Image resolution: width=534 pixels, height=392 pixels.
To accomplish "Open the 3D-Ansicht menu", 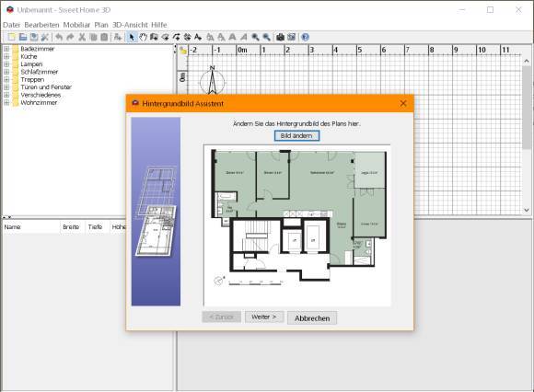I will pos(130,25).
